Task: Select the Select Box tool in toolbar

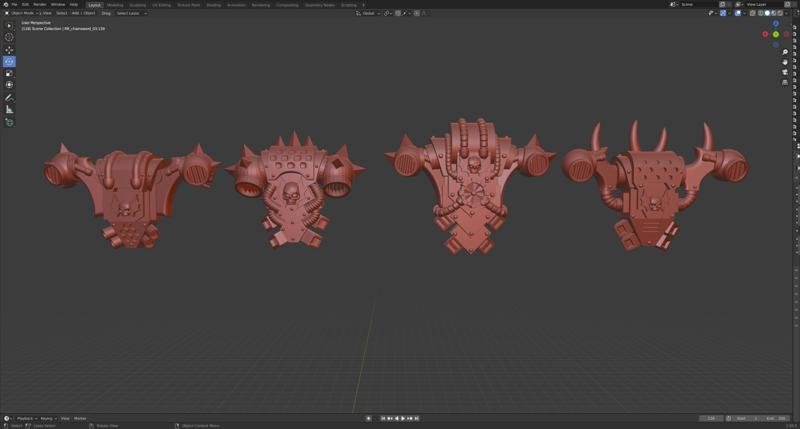Action: coord(9,26)
